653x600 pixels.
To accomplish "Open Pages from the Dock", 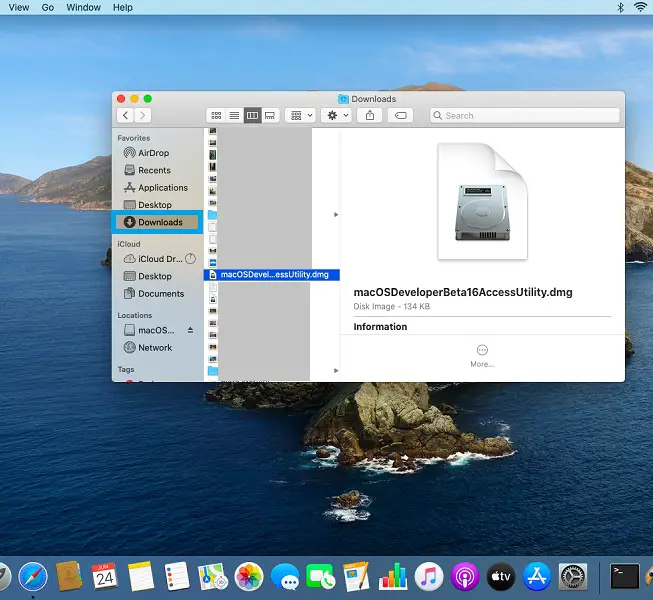I will pos(356,577).
